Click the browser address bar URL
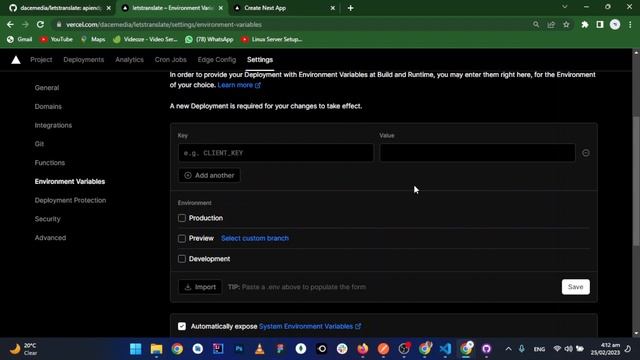Image resolution: width=640 pixels, height=360 pixels. 164,24
